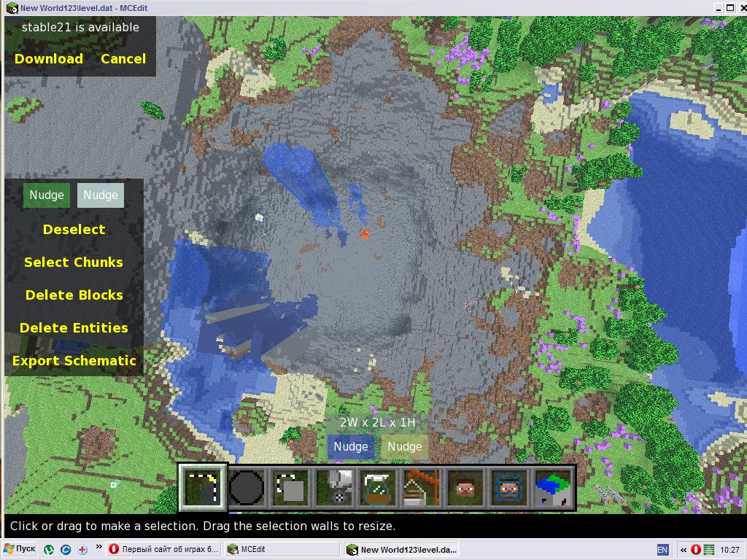Click Delete Blocks
The height and width of the screenshot is (560, 747).
pos(74,295)
